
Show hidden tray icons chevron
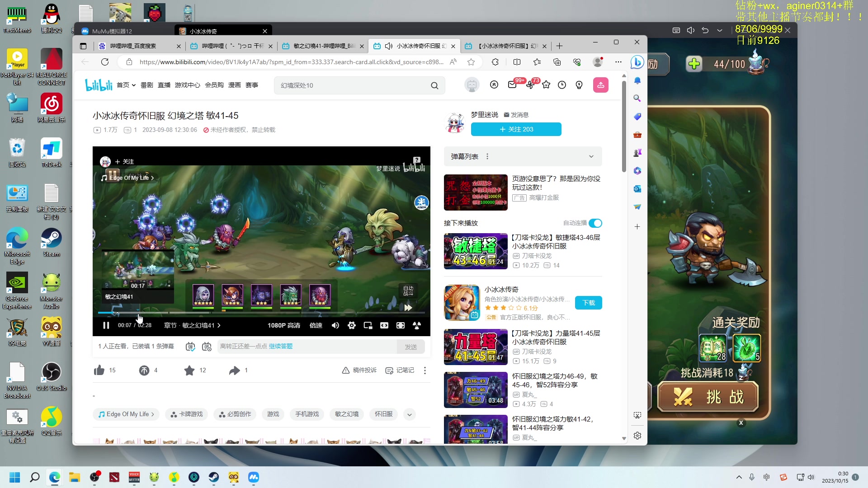[739, 477]
